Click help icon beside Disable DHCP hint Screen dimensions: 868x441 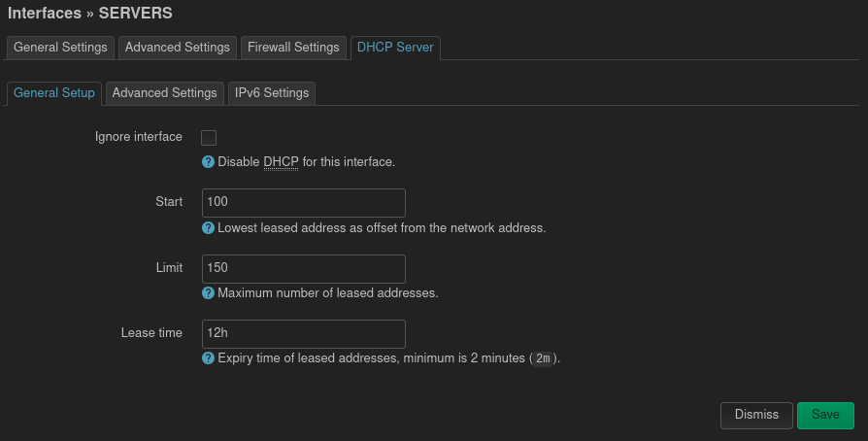(x=208, y=162)
